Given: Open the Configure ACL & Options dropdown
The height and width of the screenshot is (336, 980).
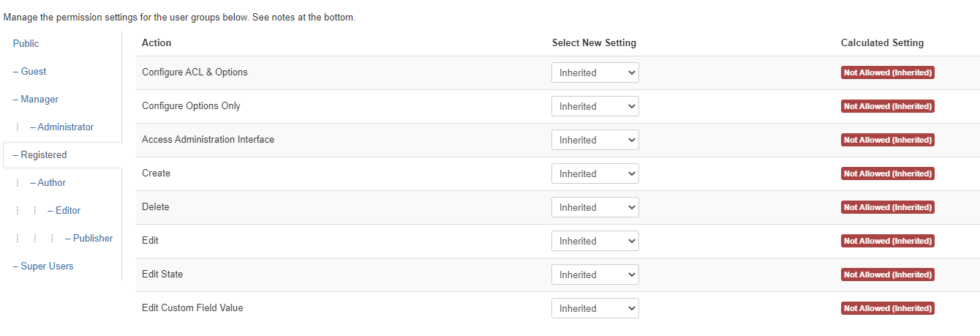Looking at the screenshot, I should (x=595, y=73).
